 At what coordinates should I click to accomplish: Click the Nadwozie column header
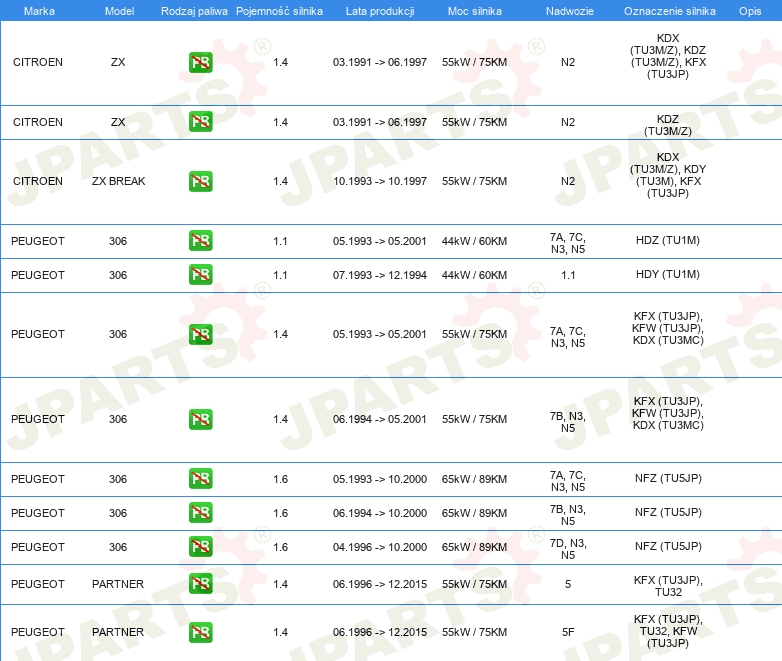pyautogui.click(x=567, y=10)
